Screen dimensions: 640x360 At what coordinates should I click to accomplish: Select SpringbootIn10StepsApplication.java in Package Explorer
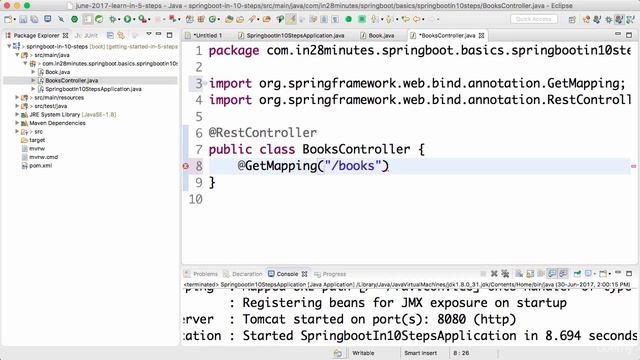click(93, 89)
